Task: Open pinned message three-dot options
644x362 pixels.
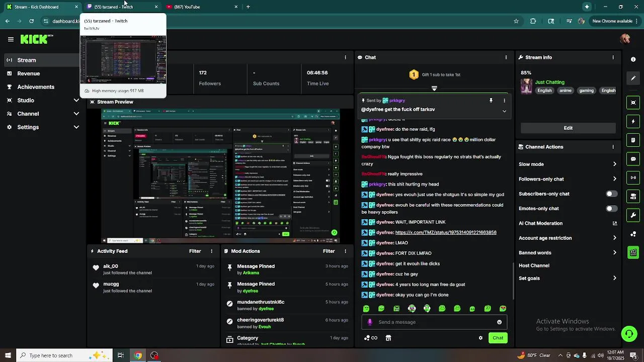Action: 504,101
